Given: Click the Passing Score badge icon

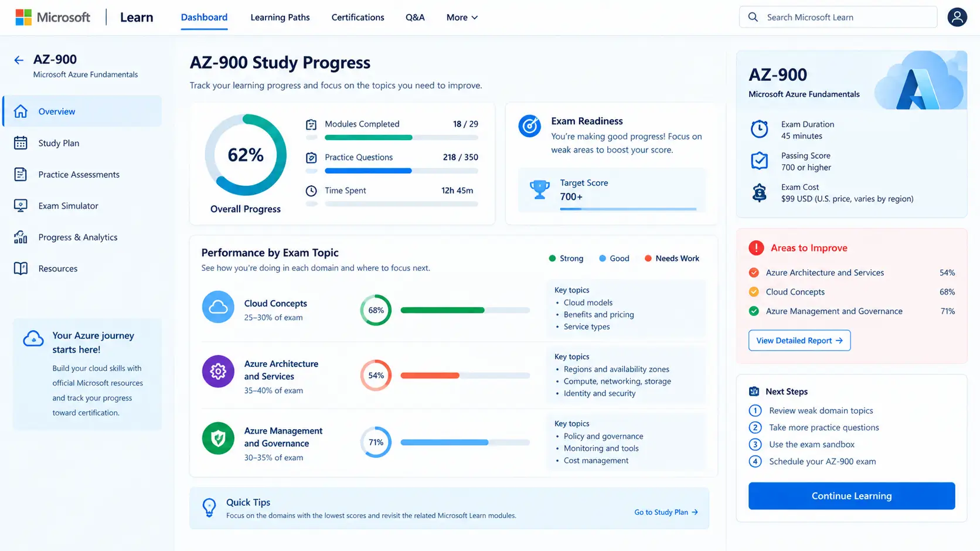Looking at the screenshot, I should tap(760, 161).
